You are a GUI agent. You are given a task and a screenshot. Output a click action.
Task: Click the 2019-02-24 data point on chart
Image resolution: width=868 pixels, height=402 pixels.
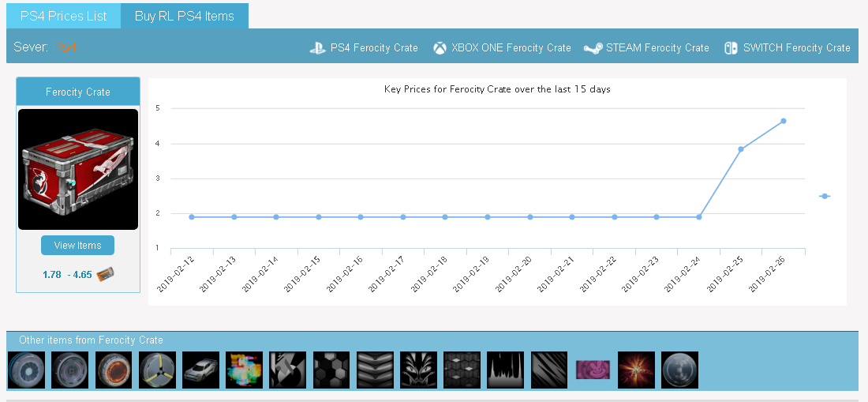pyautogui.click(x=698, y=217)
